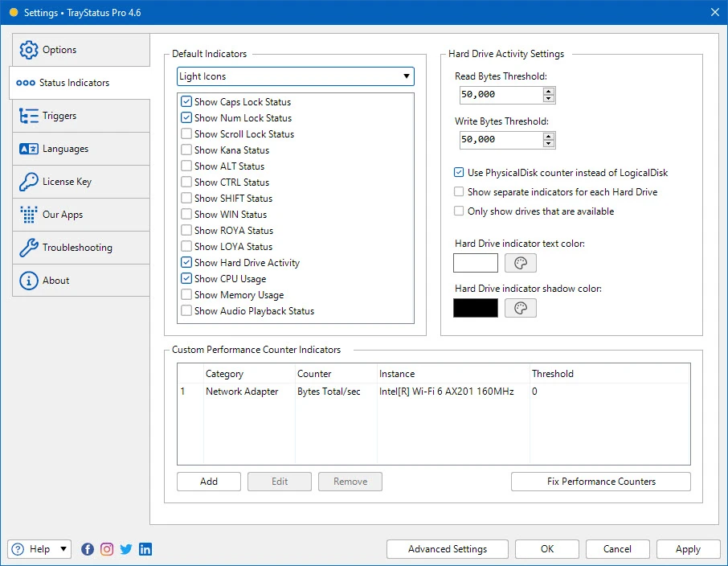Open the Light Icons dropdown

pos(295,76)
